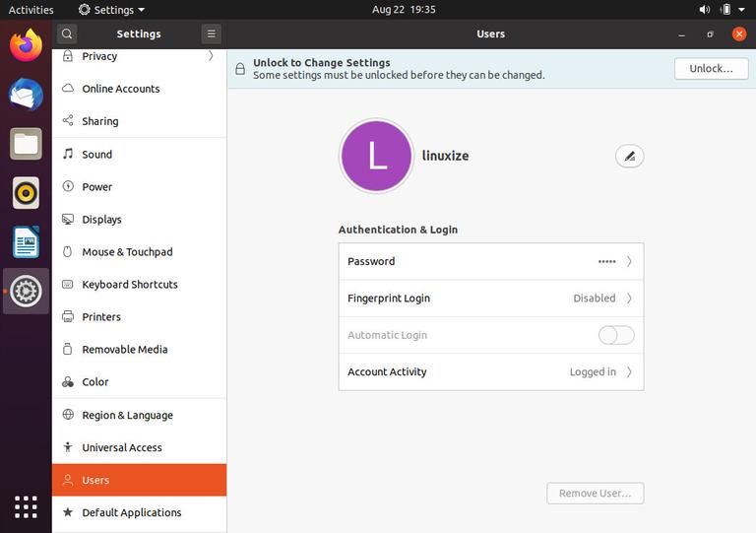Show applications grid in the dock

pos(27,506)
